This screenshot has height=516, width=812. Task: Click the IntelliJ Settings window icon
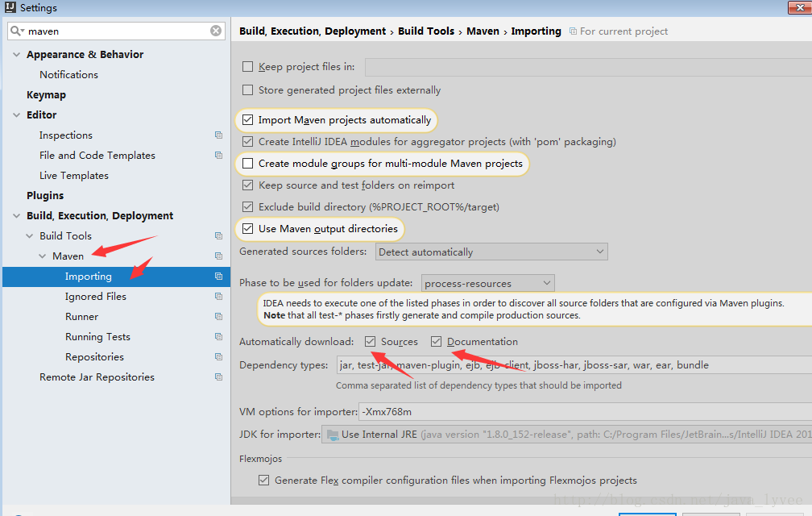pos(10,7)
